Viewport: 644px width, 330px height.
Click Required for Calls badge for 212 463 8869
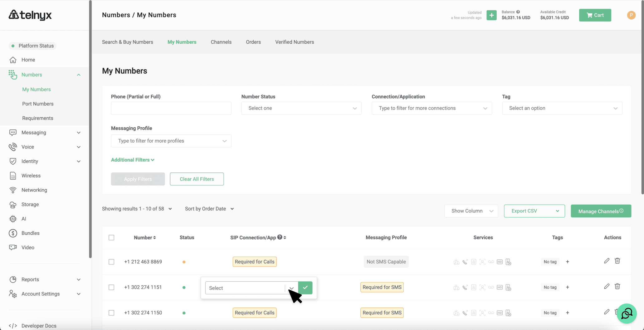click(255, 262)
